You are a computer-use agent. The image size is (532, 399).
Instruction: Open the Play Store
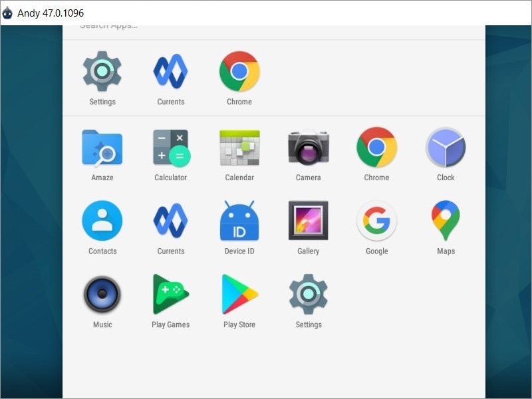pos(239,295)
